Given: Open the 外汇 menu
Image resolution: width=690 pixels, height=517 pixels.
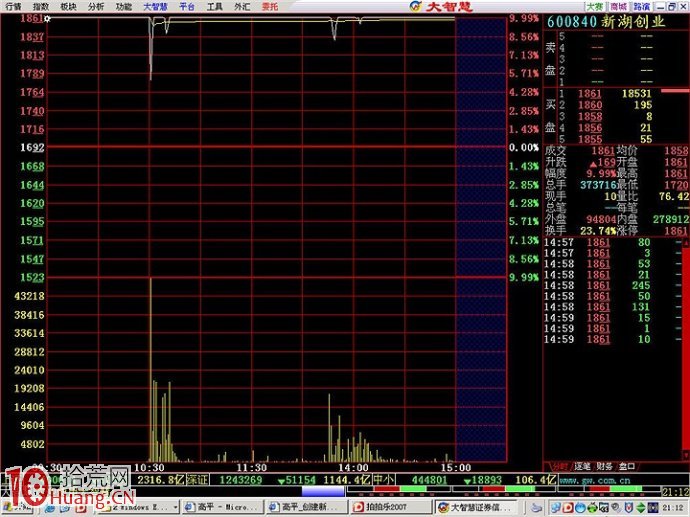Looking at the screenshot, I should (x=242, y=6).
